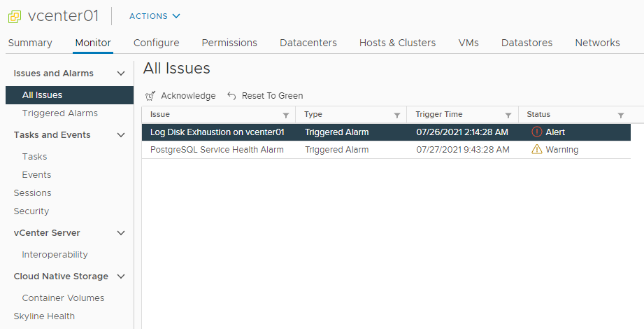Open the Trigger Time column filter icon
This screenshot has width=644, height=329.
[x=508, y=115]
